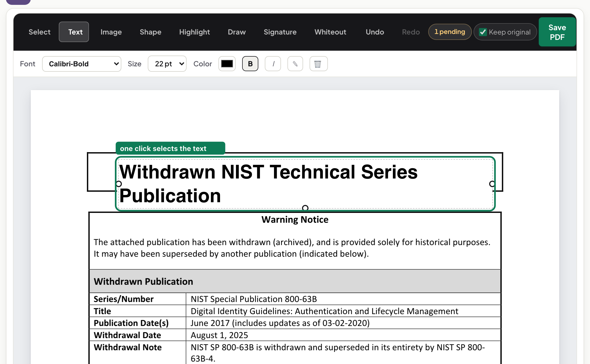Uncheck the Keep original checkbox
590x364 pixels.
[x=483, y=32]
